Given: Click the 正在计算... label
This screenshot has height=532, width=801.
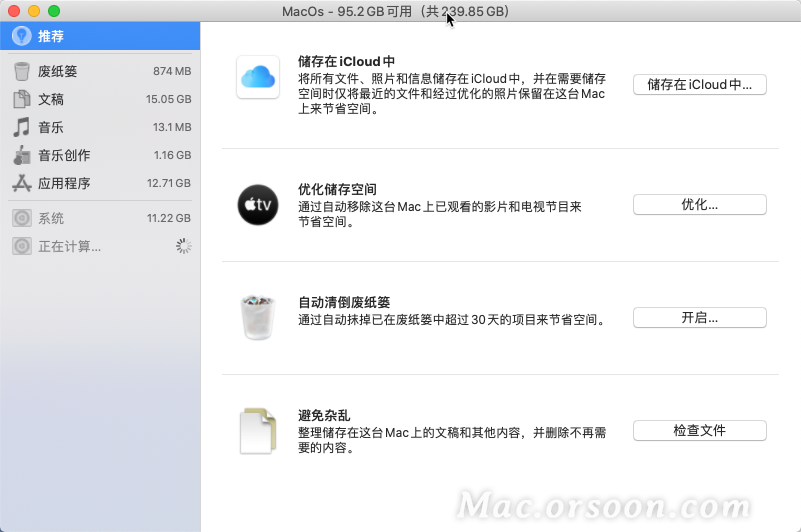Looking at the screenshot, I should [x=69, y=246].
